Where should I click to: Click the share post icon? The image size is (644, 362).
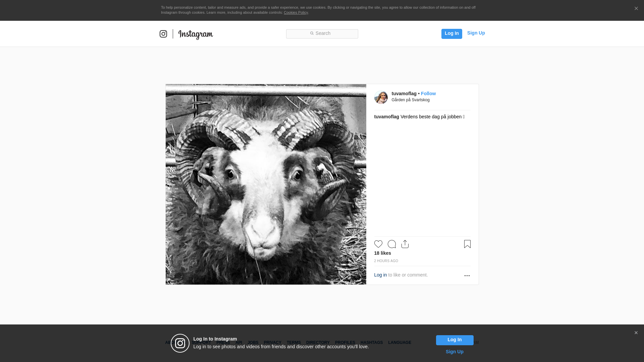pyautogui.click(x=405, y=244)
